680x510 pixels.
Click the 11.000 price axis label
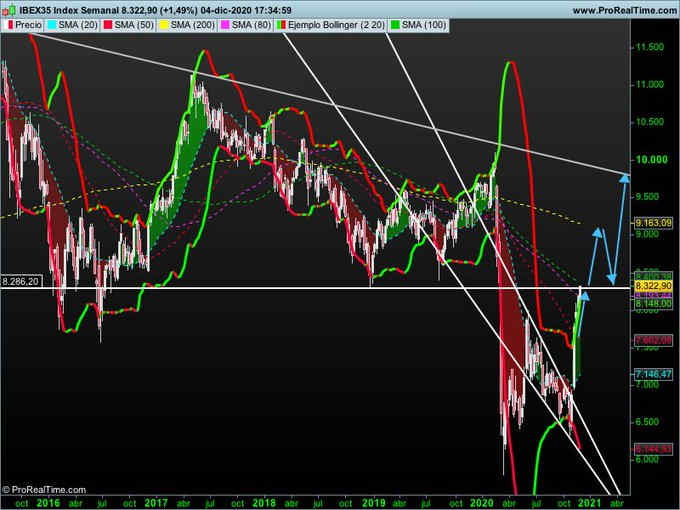tap(649, 85)
